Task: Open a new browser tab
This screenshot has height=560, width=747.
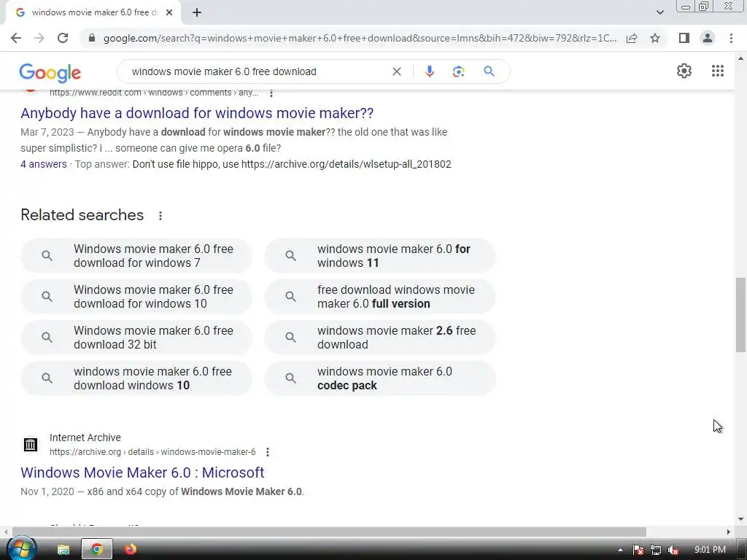Action: coord(197,13)
